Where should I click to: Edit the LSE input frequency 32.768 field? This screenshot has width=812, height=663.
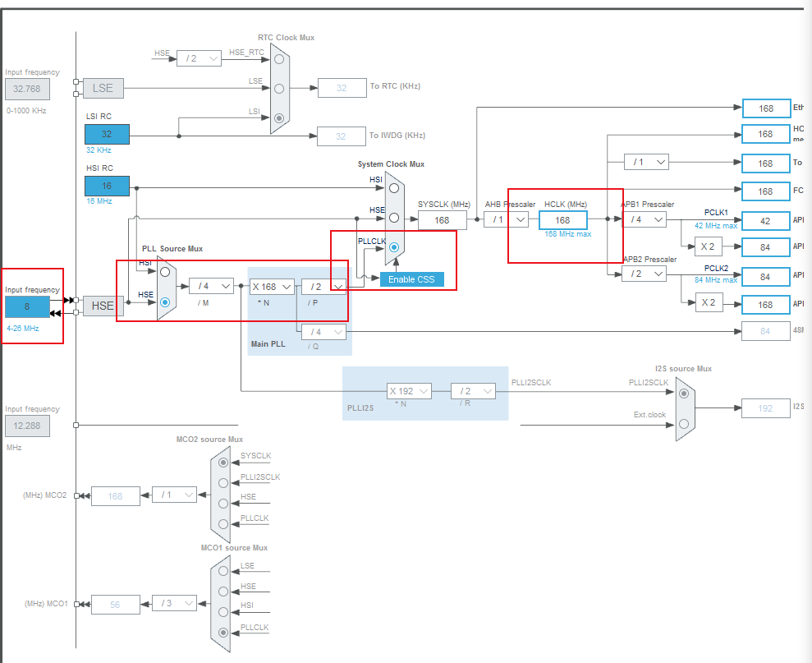(26, 88)
